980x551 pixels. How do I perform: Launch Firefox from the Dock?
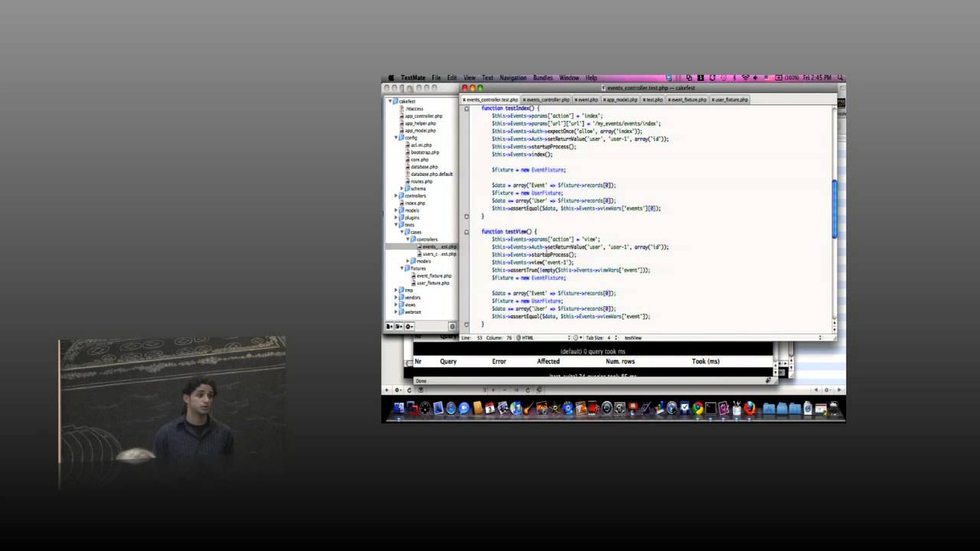pyautogui.click(x=750, y=409)
